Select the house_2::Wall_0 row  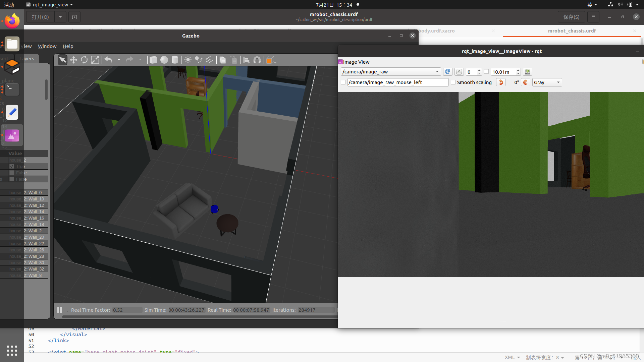24,193
